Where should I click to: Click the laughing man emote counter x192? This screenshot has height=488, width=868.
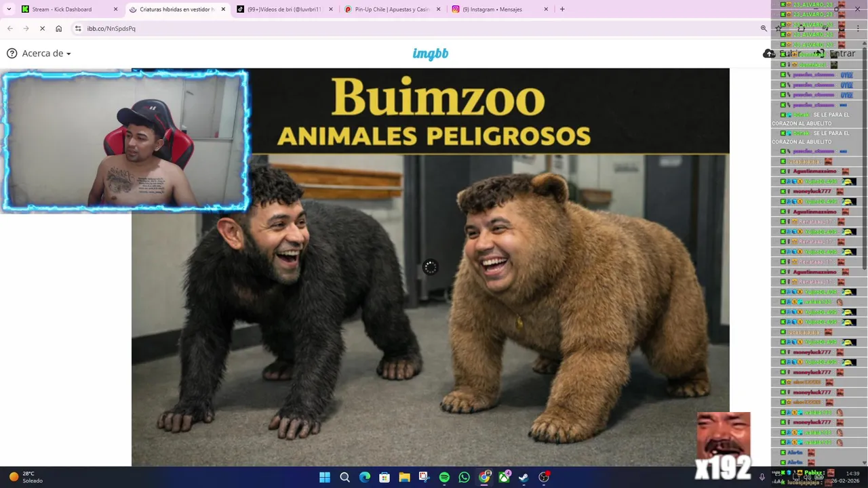tap(724, 446)
